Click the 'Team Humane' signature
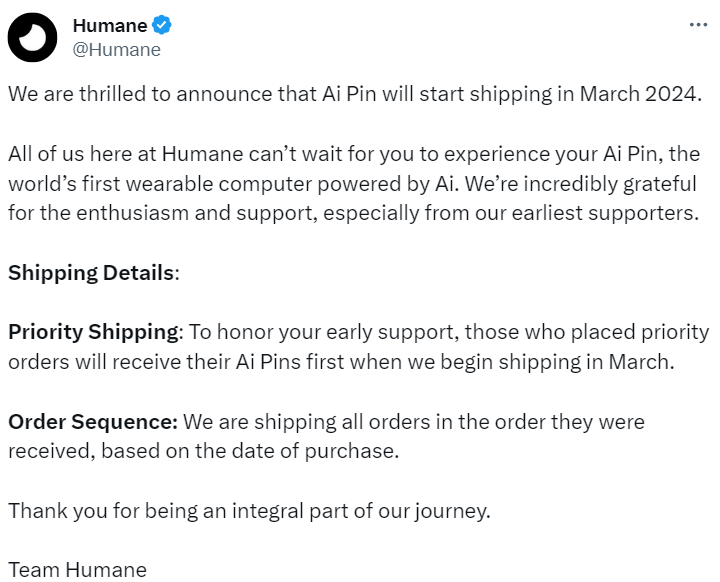Viewport: 720px width, 582px height. click(x=77, y=570)
